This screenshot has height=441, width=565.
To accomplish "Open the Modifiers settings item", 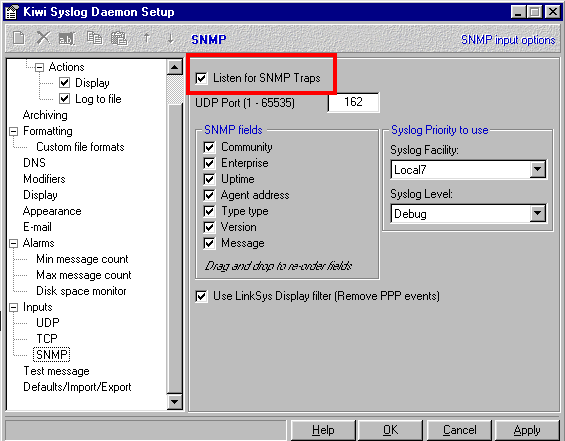I will (44, 179).
